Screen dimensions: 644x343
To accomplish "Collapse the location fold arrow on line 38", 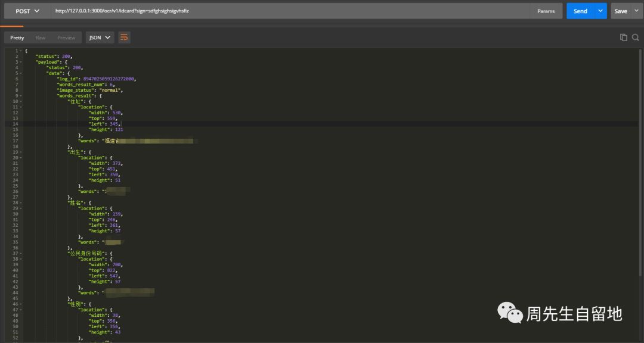I will [x=20, y=259].
